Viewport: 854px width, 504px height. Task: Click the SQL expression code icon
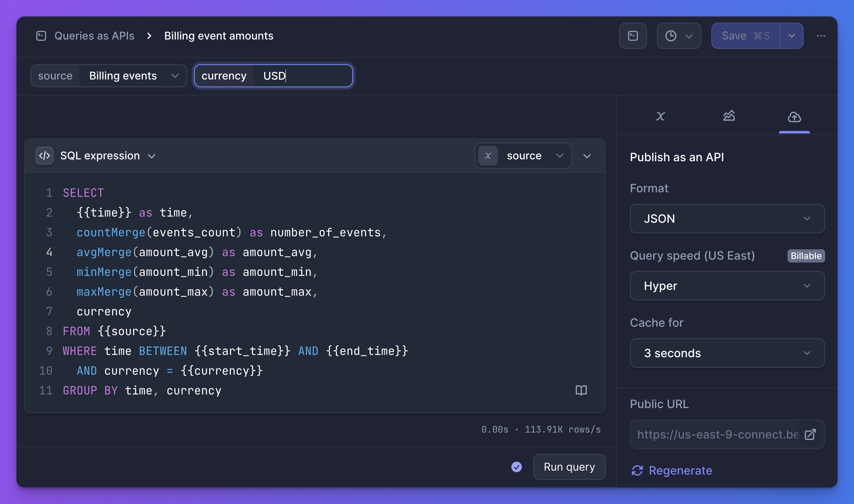44,156
